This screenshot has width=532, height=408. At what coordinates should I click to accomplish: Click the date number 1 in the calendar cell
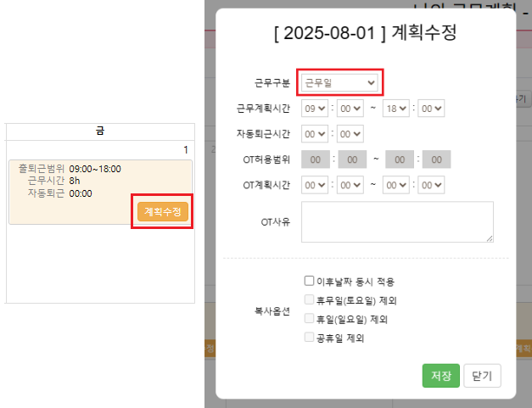[x=186, y=149]
